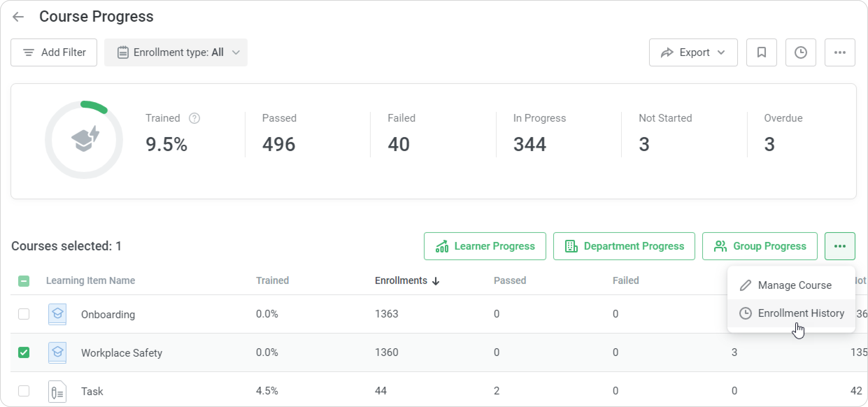Click the Onboarding course icon
Image resolution: width=868 pixels, height=407 pixels.
(x=57, y=314)
